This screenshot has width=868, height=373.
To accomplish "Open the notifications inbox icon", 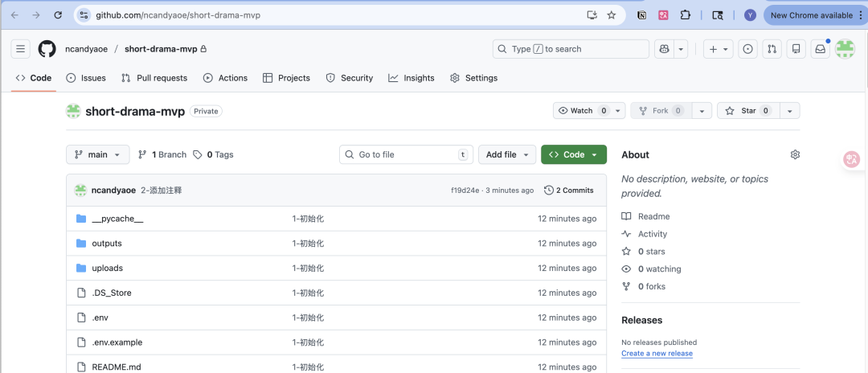I will [820, 49].
